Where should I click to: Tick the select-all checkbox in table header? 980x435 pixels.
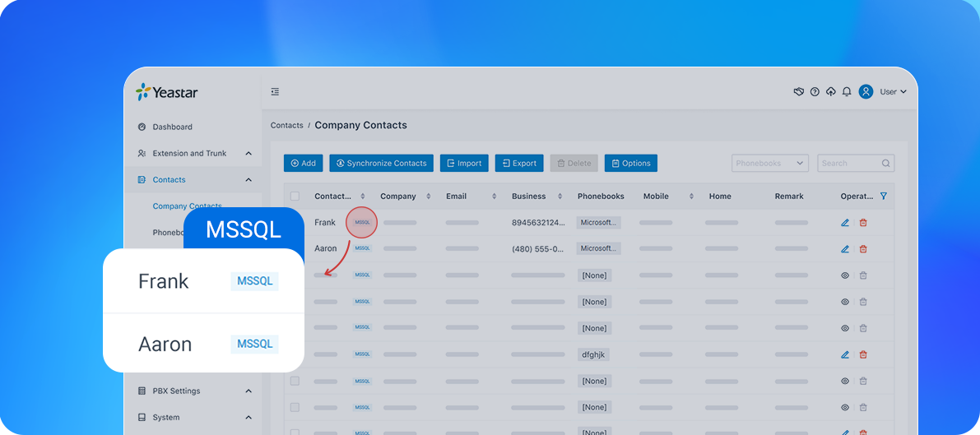(x=295, y=196)
